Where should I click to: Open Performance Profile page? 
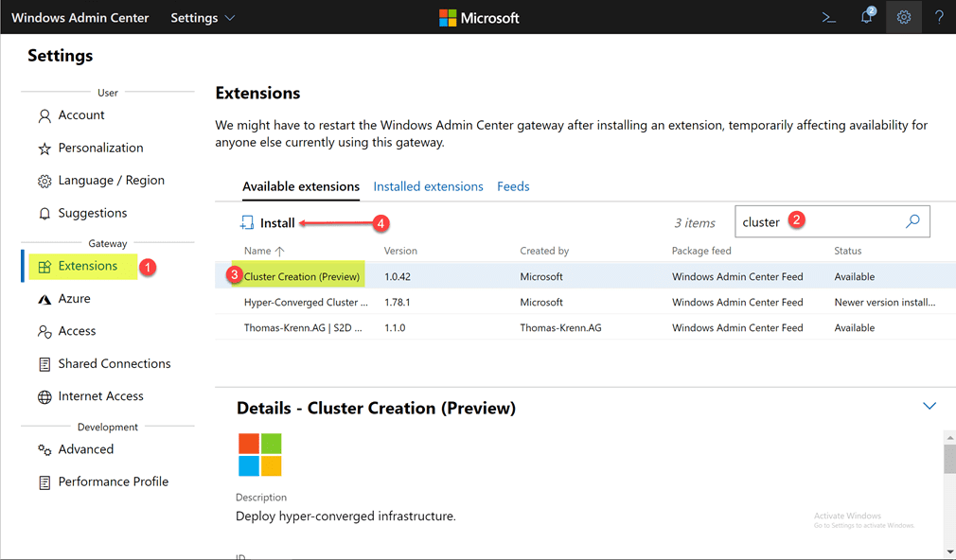tap(113, 481)
